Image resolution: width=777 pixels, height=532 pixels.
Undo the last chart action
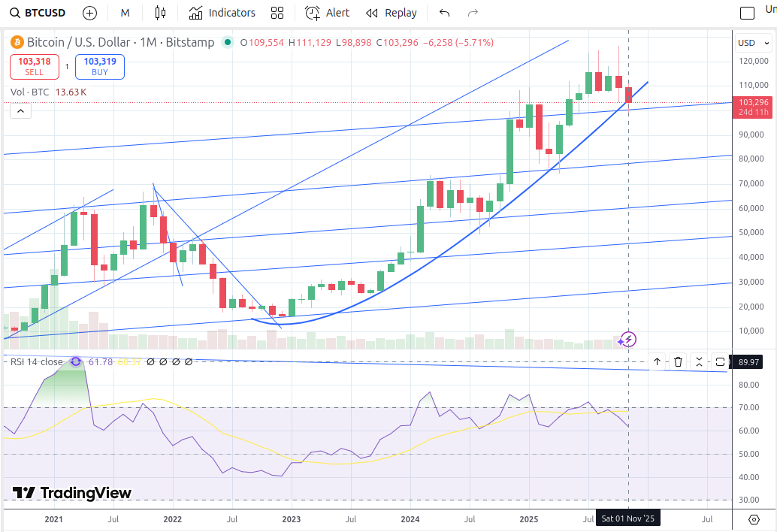[x=445, y=13]
